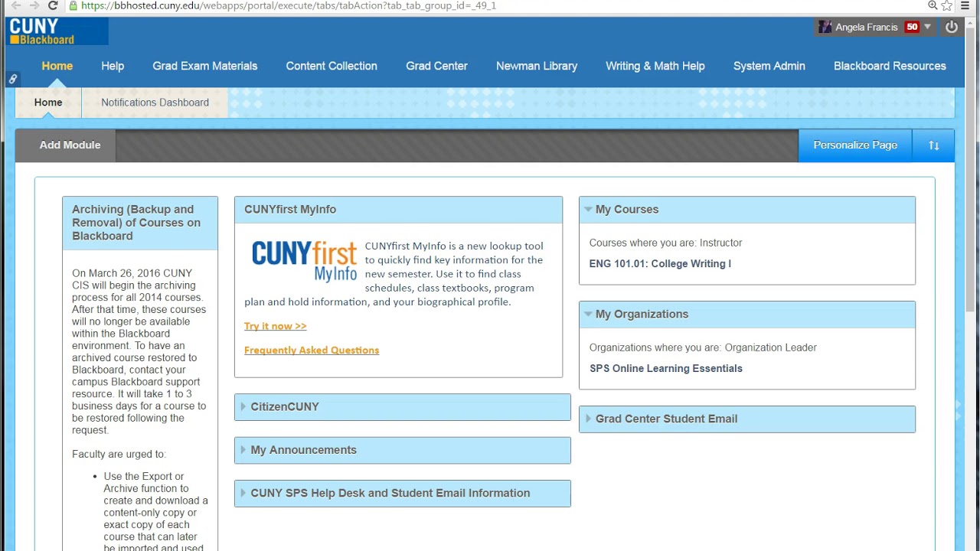Image resolution: width=980 pixels, height=551 pixels.
Task: Click the browser forward arrow
Action: (34, 5)
